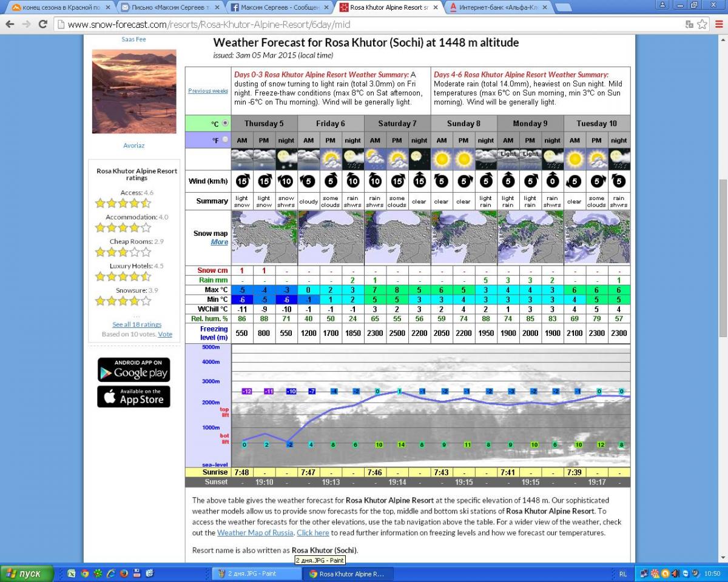The height and width of the screenshot is (582, 728).
Task: Select the °C temperature radio button
Action: coord(226,123)
